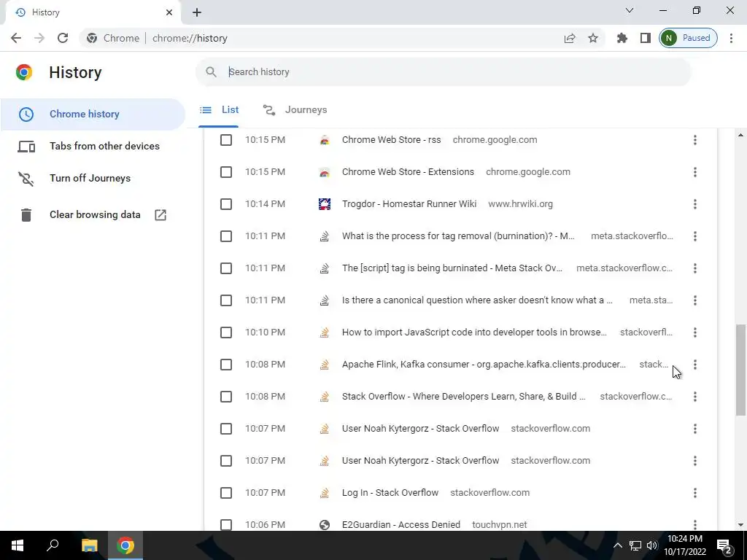Open the volume tray icon
Image resolution: width=747 pixels, height=560 pixels.
click(651, 545)
